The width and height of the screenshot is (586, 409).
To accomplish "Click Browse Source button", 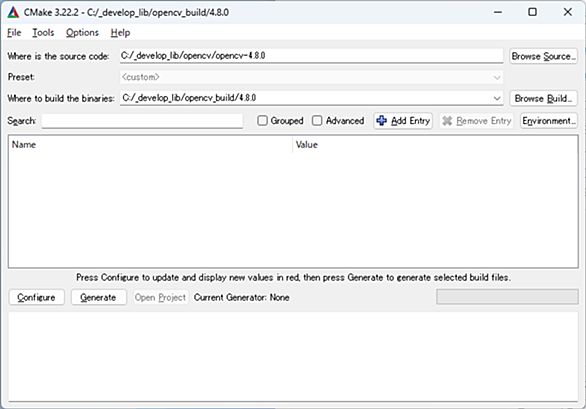I will click(x=543, y=56).
